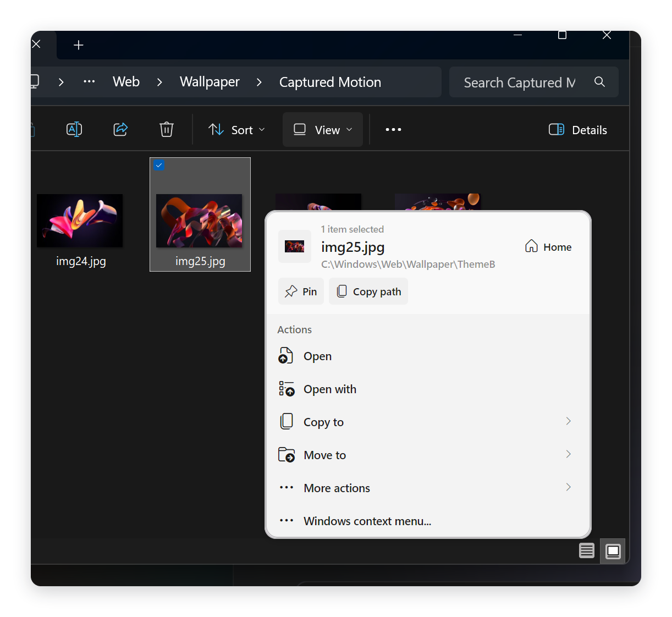
Task: Close the current tab
Action: point(36,44)
